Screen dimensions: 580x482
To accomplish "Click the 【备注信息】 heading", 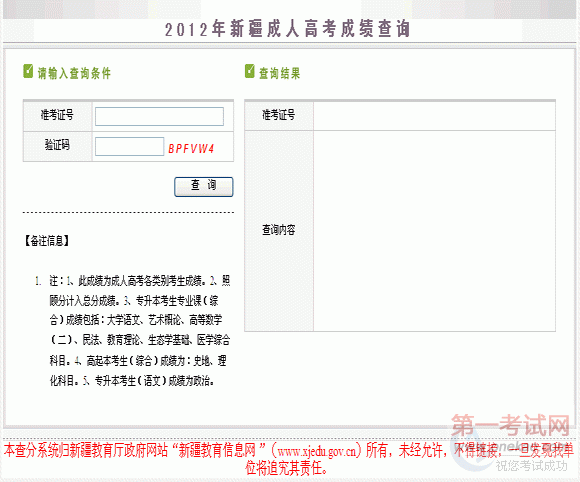I will [47, 241].
